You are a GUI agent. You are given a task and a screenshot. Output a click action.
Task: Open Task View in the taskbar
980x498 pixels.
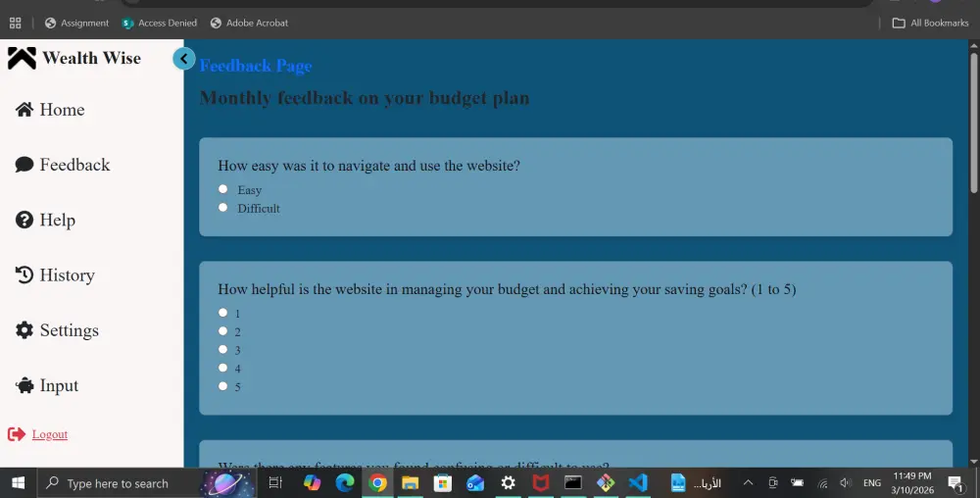click(x=275, y=483)
